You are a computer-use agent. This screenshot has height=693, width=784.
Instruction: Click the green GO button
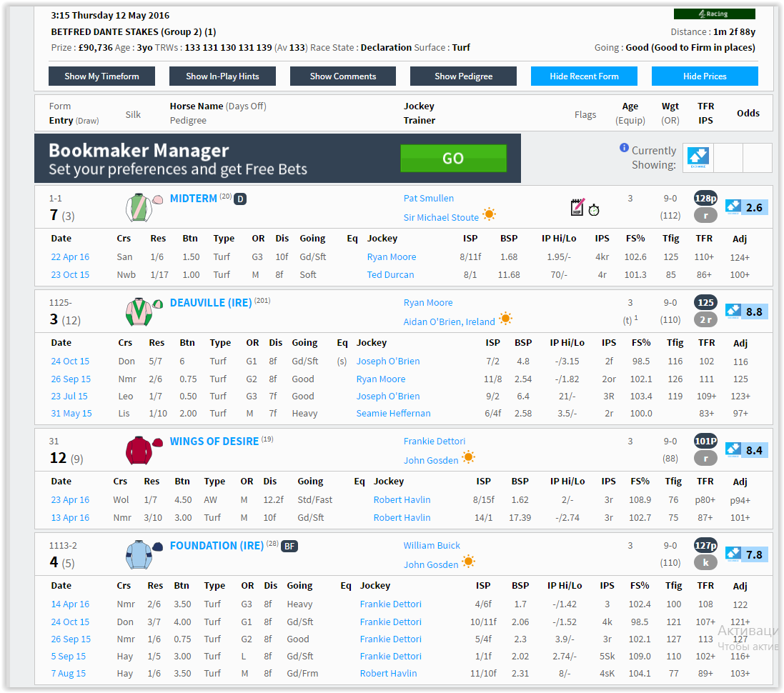tap(454, 158)
